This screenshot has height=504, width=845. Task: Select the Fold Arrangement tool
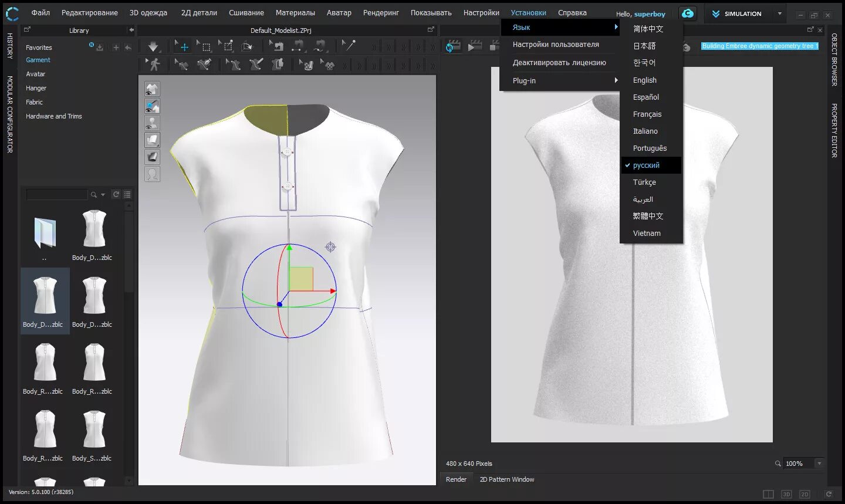point(247,46)
